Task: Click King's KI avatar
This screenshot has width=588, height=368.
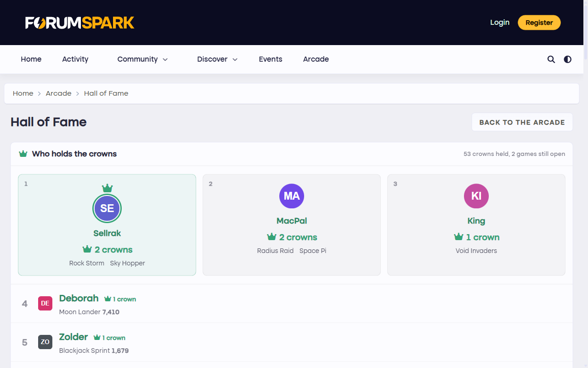Action: coord(476,196)
